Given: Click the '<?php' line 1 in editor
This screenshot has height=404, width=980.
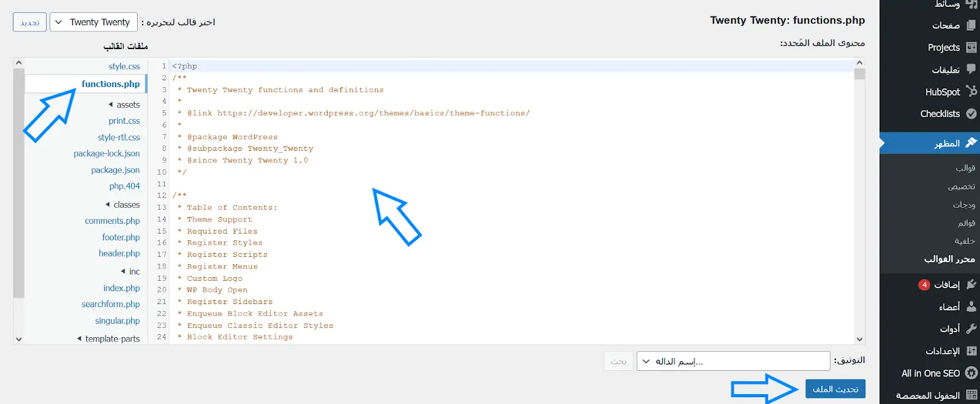Looking at the screenshot, I should point(184,66).
